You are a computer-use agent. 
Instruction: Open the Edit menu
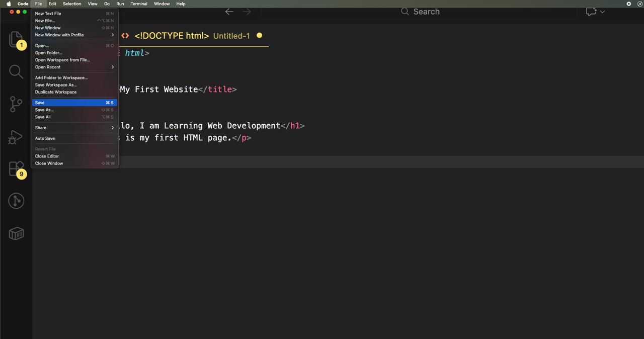(52, 4)
